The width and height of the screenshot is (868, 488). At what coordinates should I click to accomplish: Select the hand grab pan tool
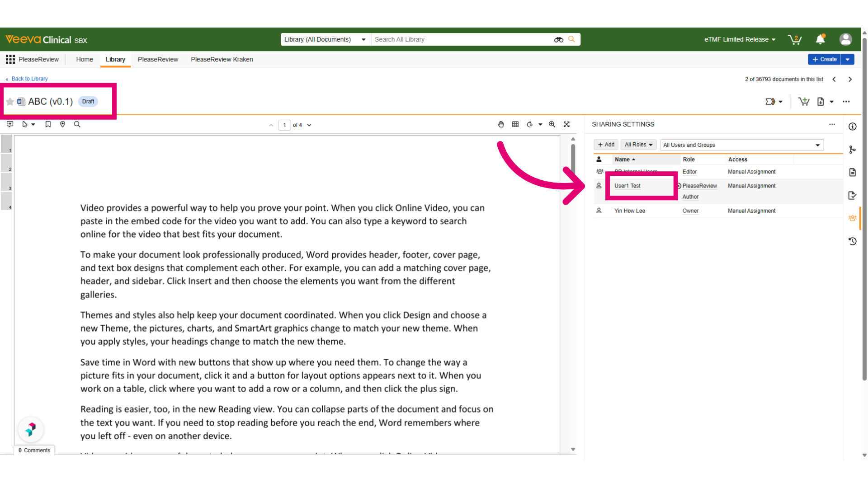click(501, 124)
